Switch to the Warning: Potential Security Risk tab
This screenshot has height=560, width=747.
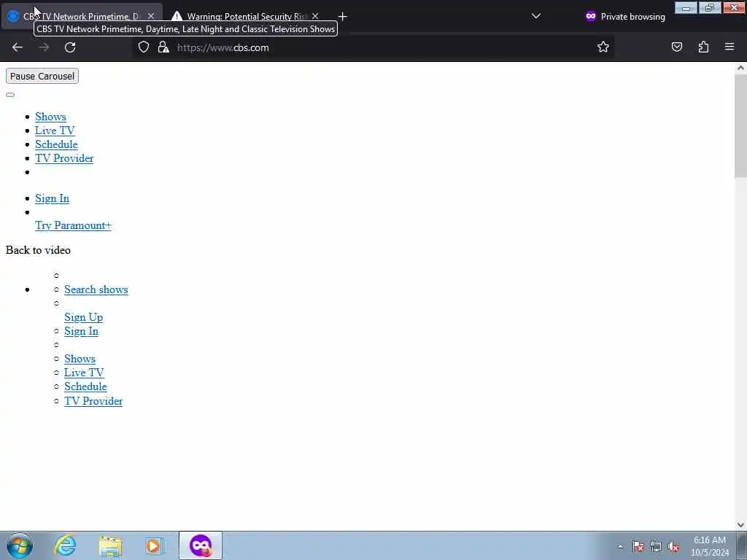245,16
